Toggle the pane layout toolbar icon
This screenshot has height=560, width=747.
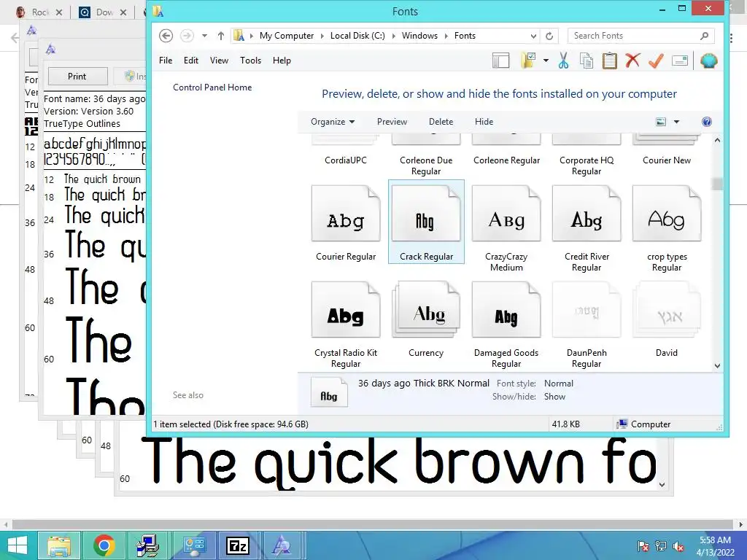(500, 61)
